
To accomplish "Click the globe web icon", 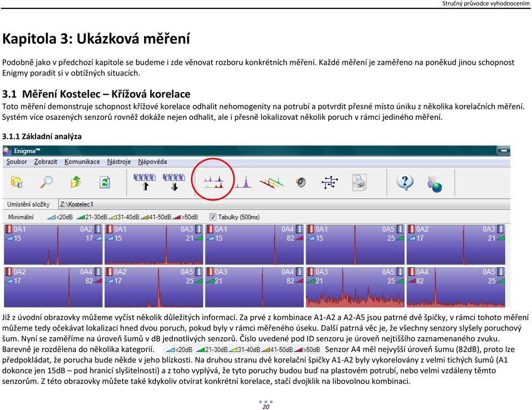I will click(x=434, y=184).
